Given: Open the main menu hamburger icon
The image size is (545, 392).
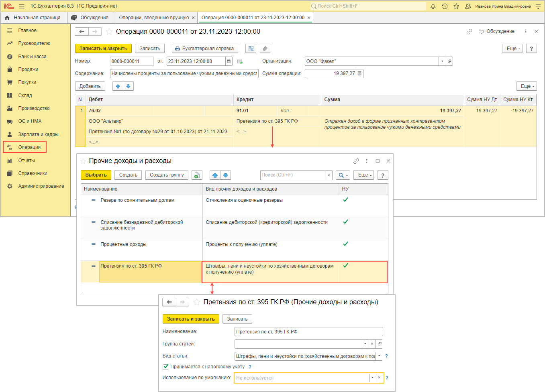Looking at the screenshot, I should coord(22,6).
